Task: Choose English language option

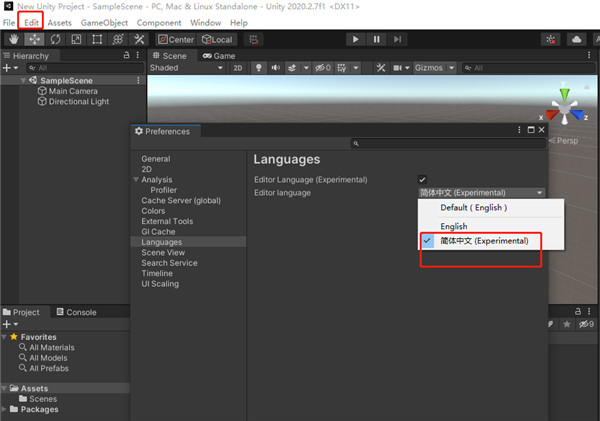Action: (x=491, y=226)
